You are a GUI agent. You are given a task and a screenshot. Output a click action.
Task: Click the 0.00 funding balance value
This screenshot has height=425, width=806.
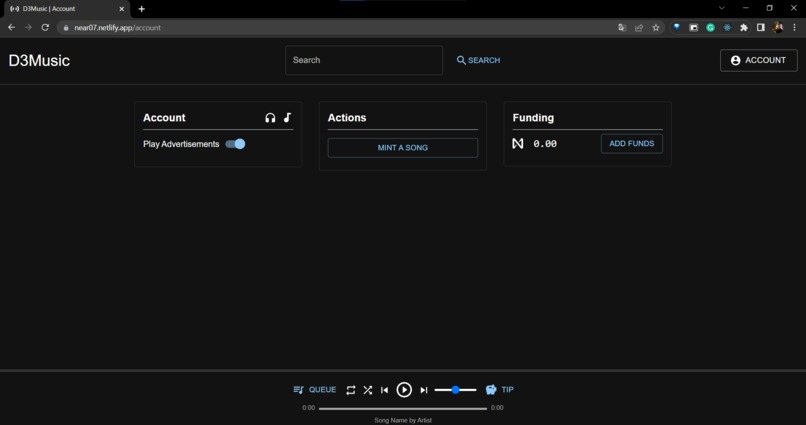point(544,144)
